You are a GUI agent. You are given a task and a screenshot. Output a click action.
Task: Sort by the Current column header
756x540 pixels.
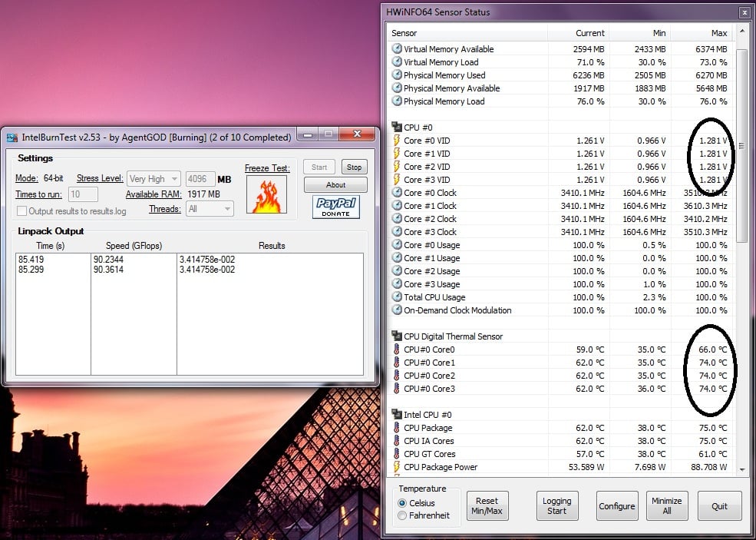[578, 33]
